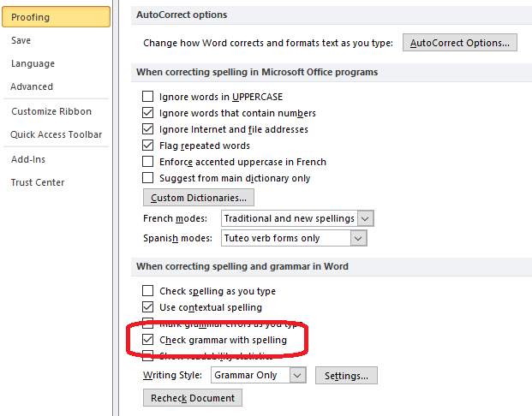The image size is (532, 416).
Task: Open the Writing Style dropdown
Action: tap(296, 375)
